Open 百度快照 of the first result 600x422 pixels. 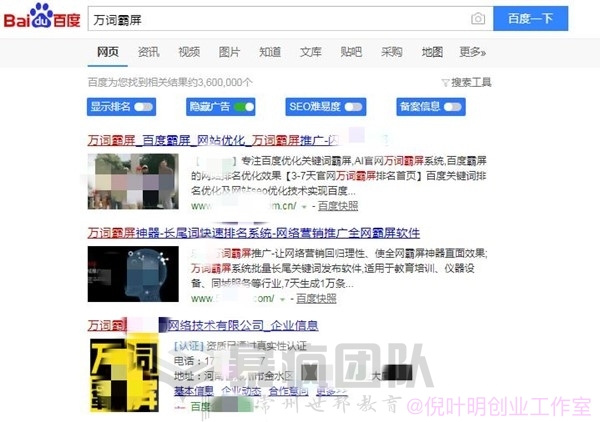pos(338,206)
